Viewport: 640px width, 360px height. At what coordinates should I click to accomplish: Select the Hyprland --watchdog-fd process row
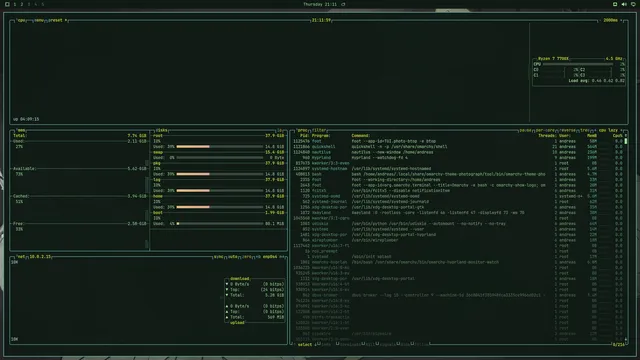(458, 158)
